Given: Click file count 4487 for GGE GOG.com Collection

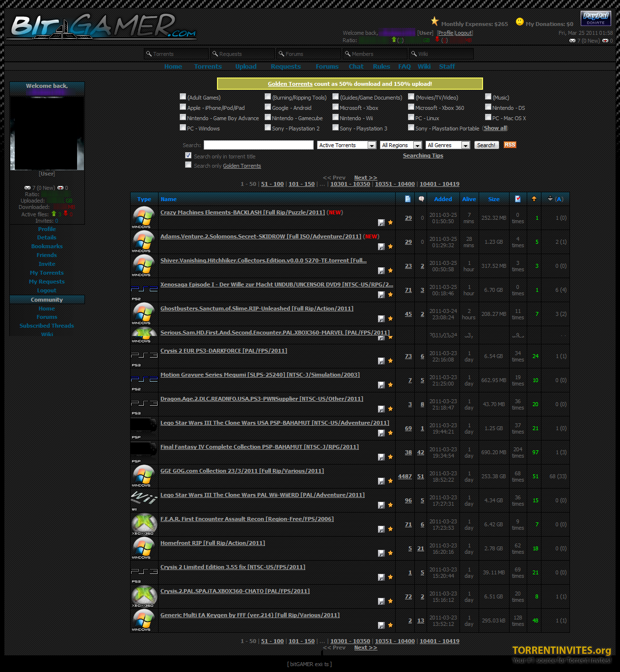Looking at the screenshot, I should coord(405,476).
